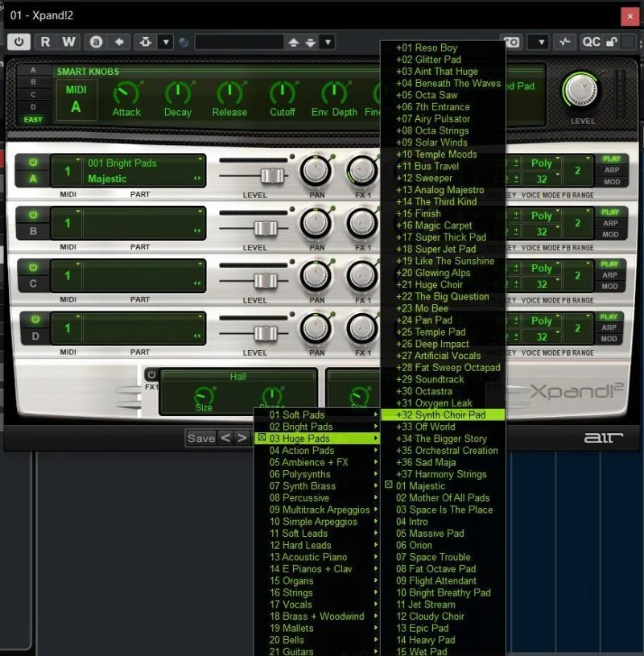Go to next patch with > button
The width and height of the screenshot is (644, 656).
pos(242,438)
